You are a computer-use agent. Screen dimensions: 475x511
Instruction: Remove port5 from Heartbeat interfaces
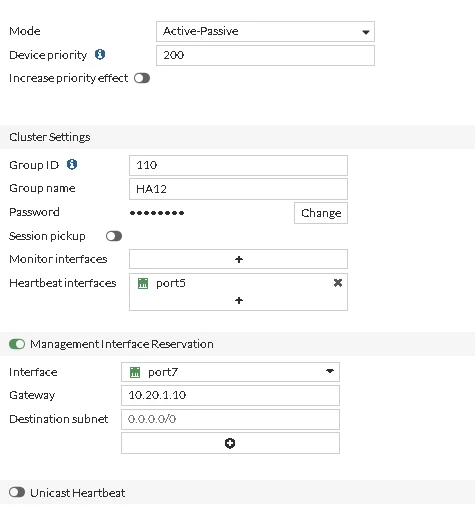[338, 283]
